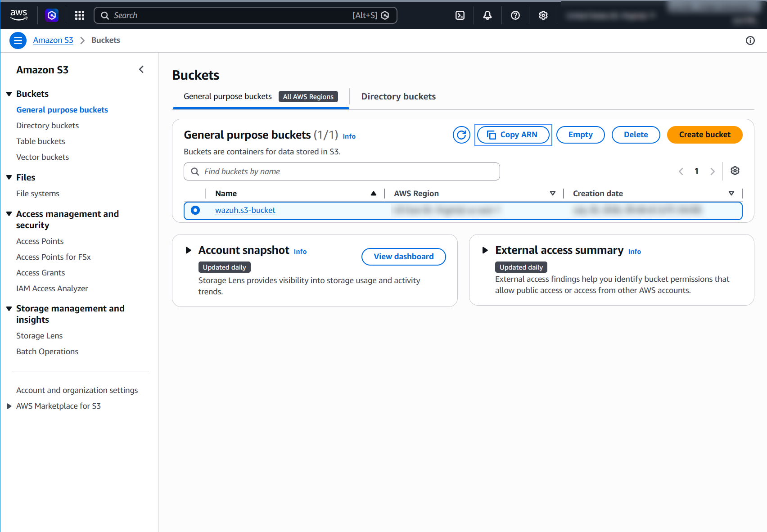Open the Services grid menu icon
The width and height of the screenshot is (767, 532).
tap(80, 15)
